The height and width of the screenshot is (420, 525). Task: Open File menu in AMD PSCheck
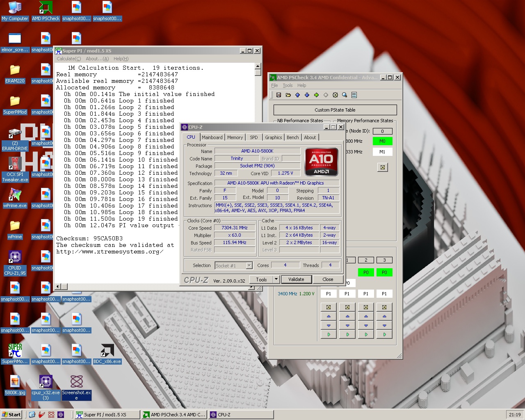click(x=274, y=85)
